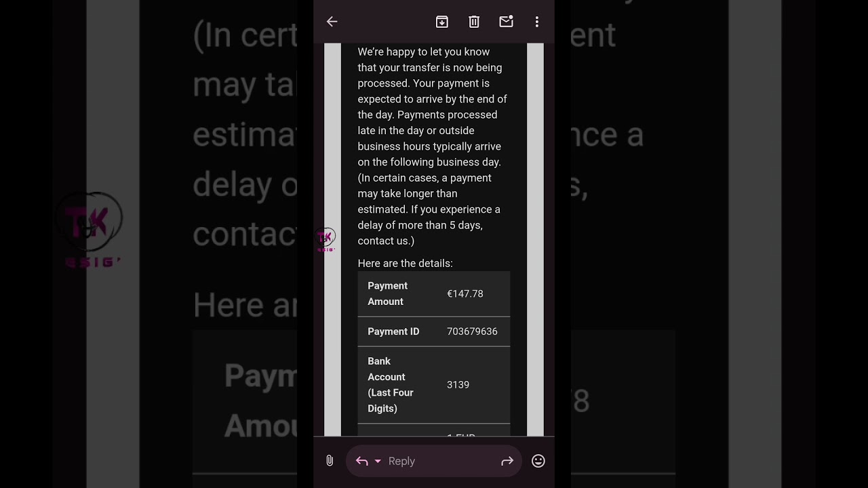Expand the reply type dropdown arrow
The height and width of the screenshot is (488, 868).
pos(378,462)
